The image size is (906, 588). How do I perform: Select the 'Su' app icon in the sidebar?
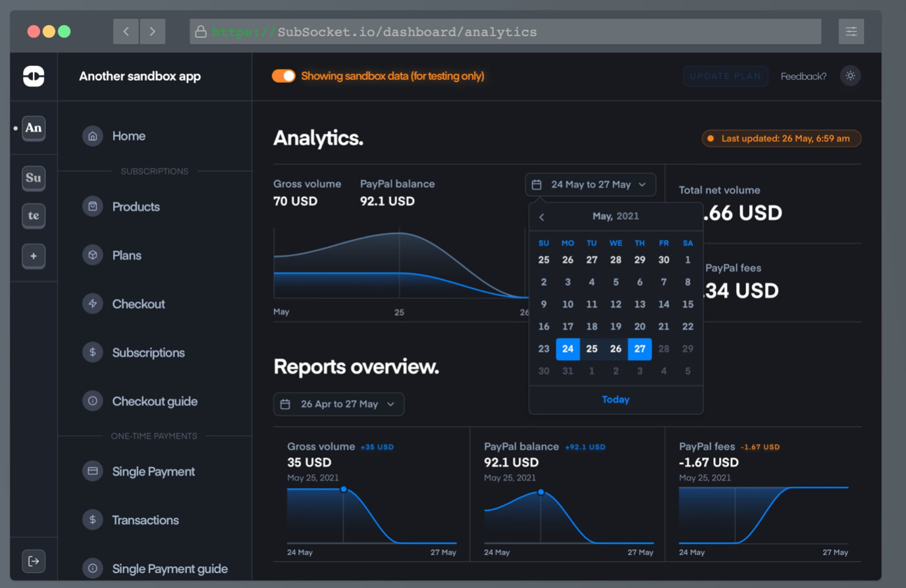[34, 178]
